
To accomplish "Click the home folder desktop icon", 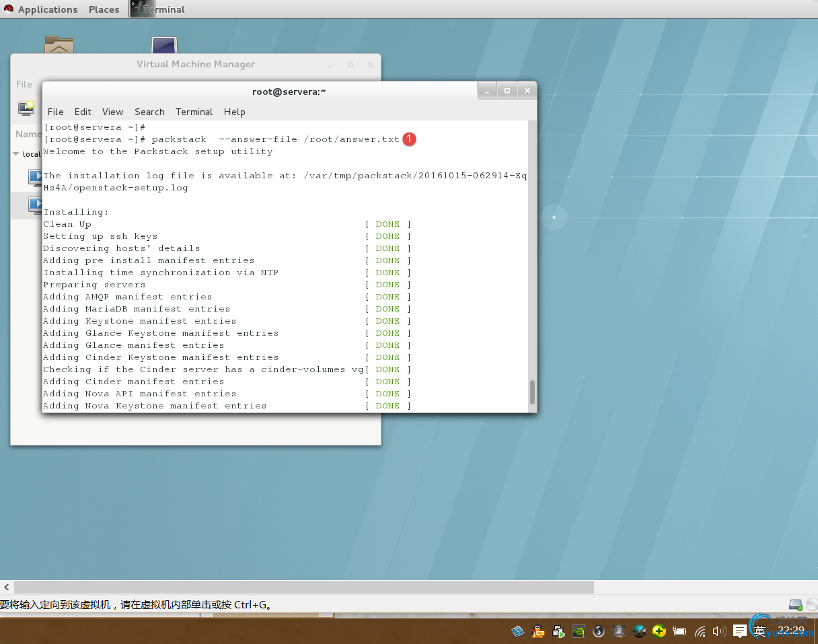I will 59,44.
